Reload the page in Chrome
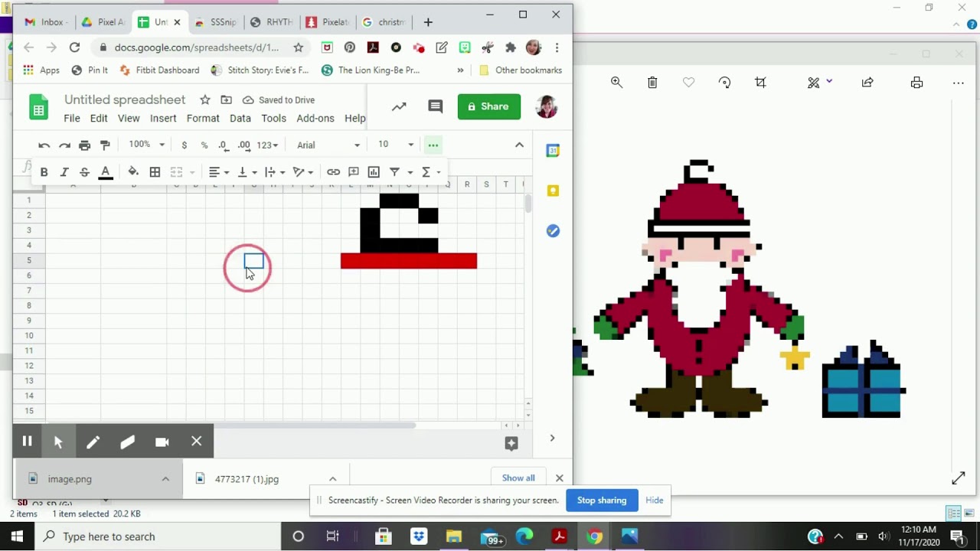 74,47
